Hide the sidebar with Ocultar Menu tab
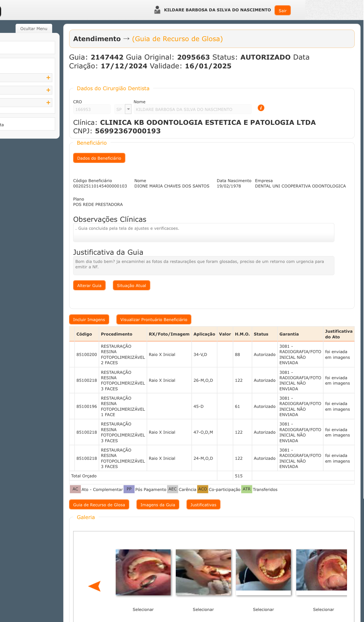This screenshot has height=622, width=364. tap(34, 29)
